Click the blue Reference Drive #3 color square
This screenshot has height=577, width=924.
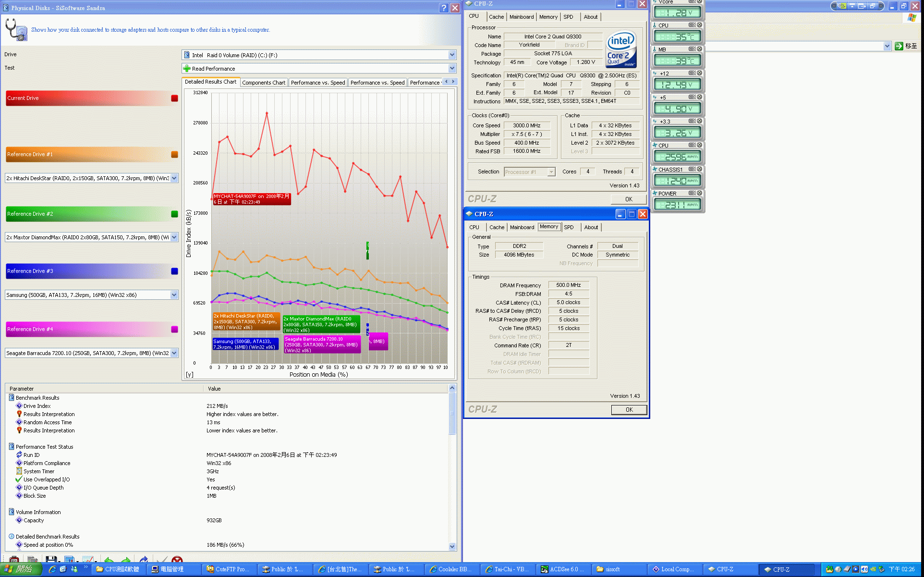(174, 271)
